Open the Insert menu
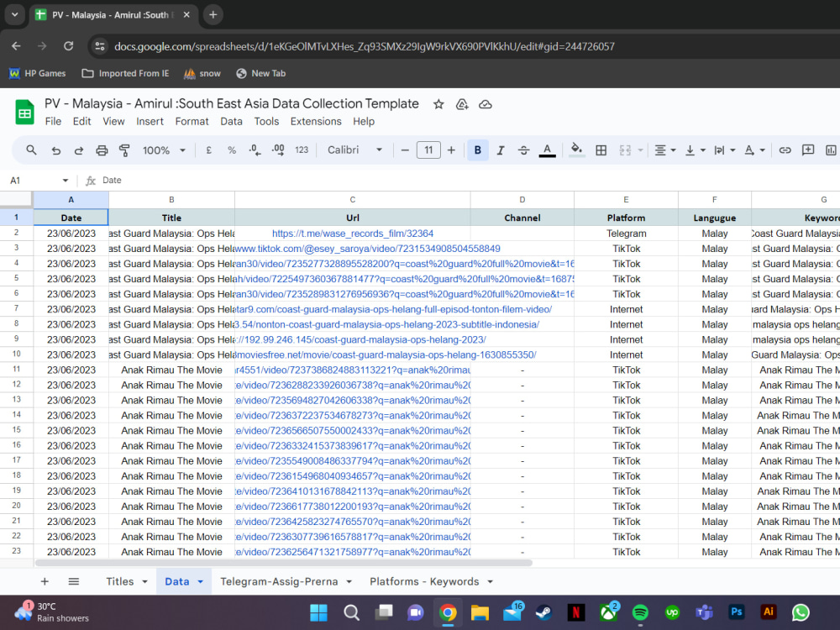The image size is (840, 630). coord(150,122)
